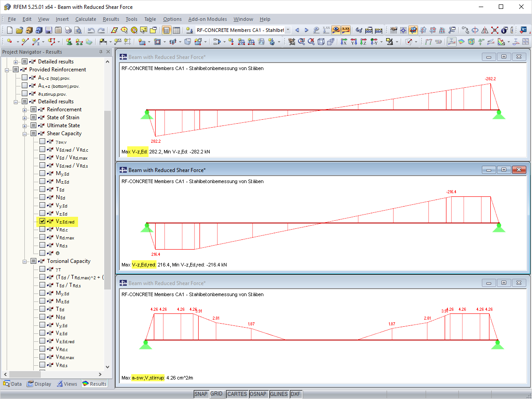This screenshot has height=399, width=532.
Task: Click the Print Preview icon
Action: point(78,30)
